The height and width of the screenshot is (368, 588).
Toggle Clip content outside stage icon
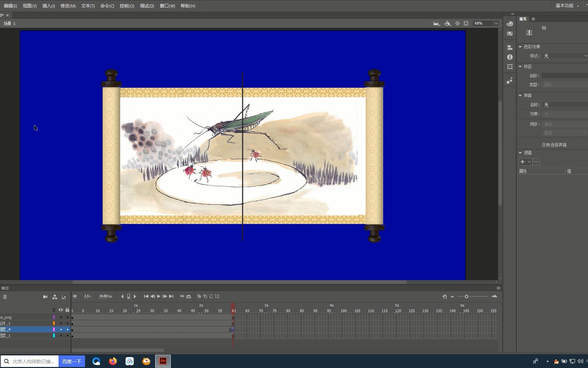tap(466, 23)
